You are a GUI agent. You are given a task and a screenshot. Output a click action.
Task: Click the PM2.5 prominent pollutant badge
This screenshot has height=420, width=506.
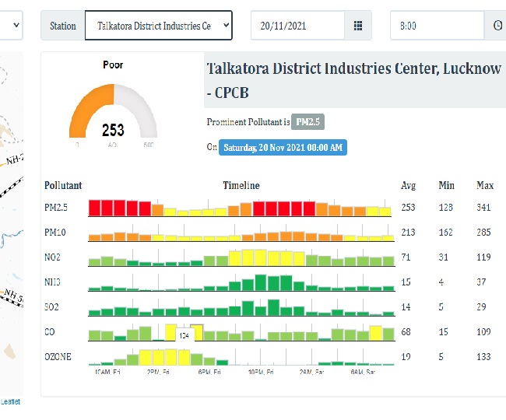(x=307, y=122)
